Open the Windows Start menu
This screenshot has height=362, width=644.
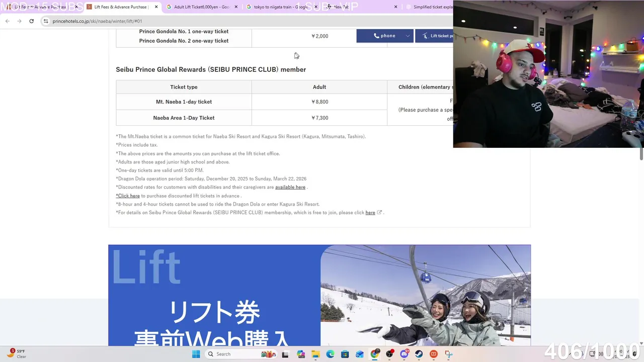[196, 354]
